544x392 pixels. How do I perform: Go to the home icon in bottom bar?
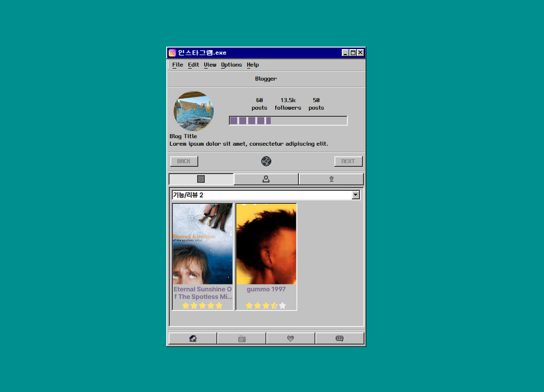(x=193, y=338)
